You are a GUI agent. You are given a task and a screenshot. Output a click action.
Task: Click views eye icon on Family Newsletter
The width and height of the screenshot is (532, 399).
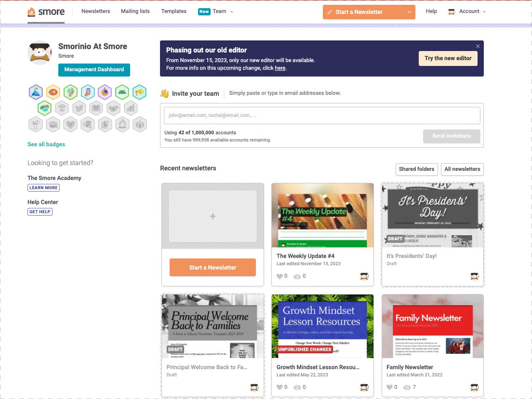[407, 387]
